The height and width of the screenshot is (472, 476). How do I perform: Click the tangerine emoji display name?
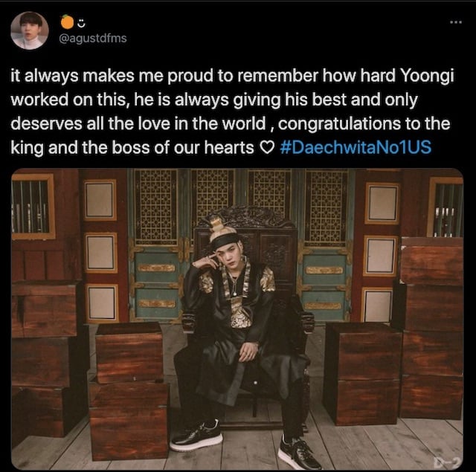pyautogui.click(x=67, y=22)
